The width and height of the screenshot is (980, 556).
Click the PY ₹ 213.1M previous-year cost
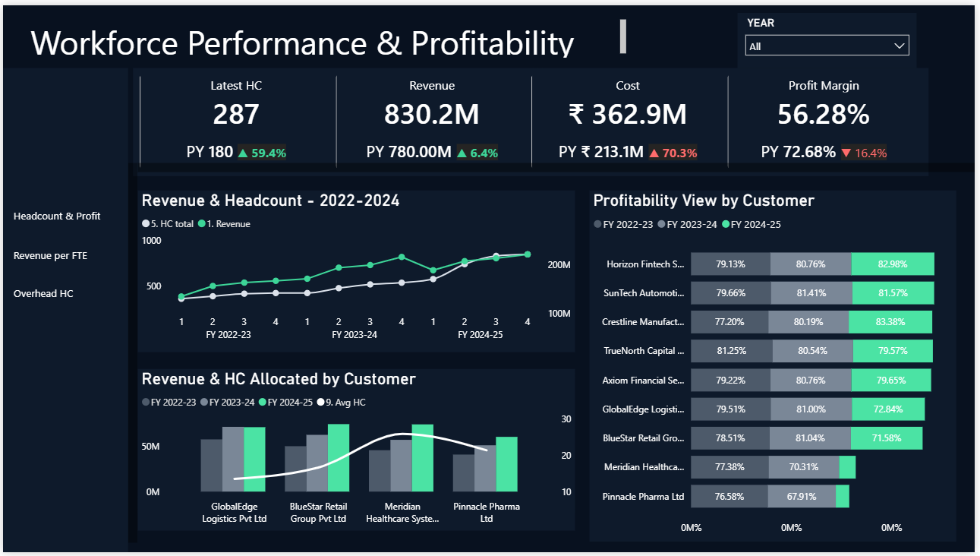(x=601, y=152)
